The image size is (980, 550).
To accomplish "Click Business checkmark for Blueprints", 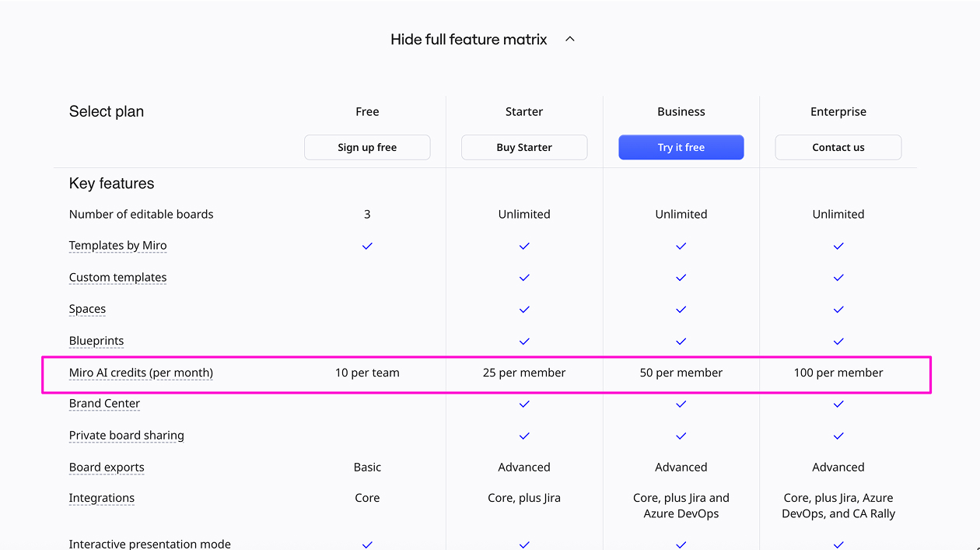I will (x=681, y=342).
